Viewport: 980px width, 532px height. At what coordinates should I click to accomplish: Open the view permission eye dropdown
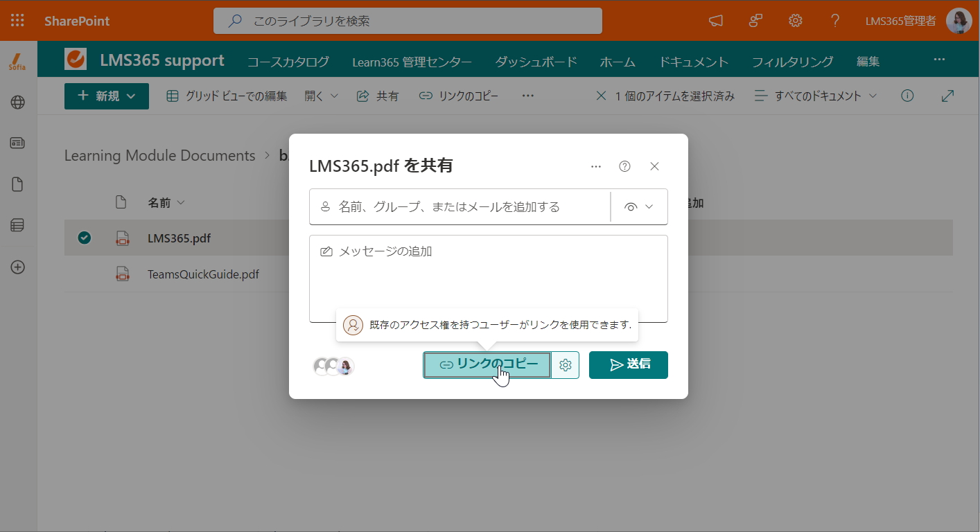[x=639, y=206]
